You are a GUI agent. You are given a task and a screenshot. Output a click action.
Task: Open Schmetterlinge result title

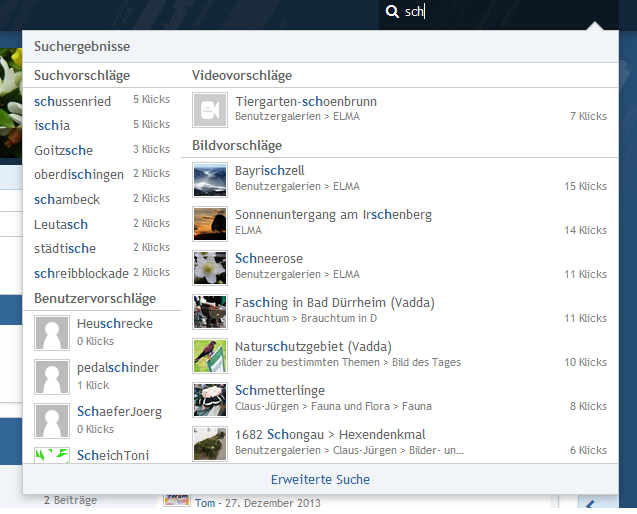coord(280,390)
